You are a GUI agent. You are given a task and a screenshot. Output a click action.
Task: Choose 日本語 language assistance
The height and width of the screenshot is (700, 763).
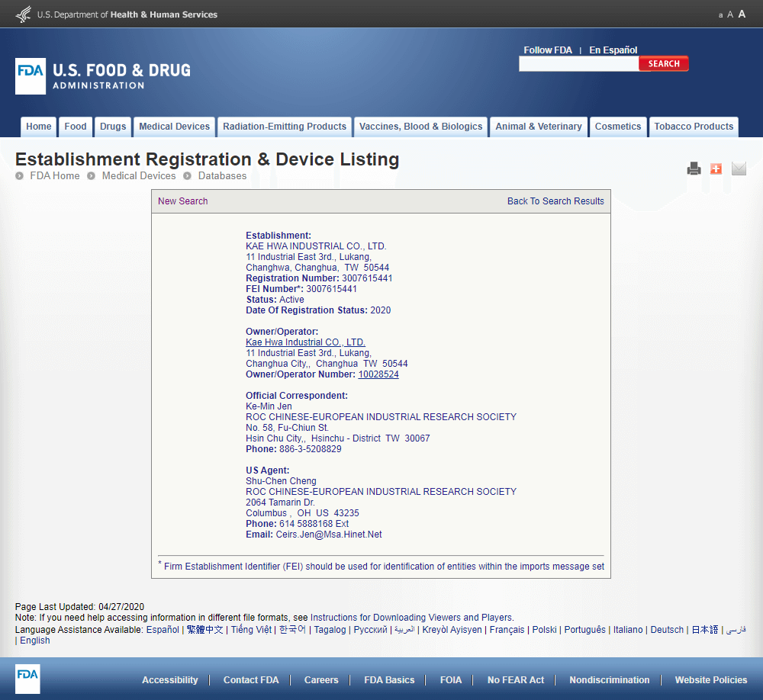point(705,629)
